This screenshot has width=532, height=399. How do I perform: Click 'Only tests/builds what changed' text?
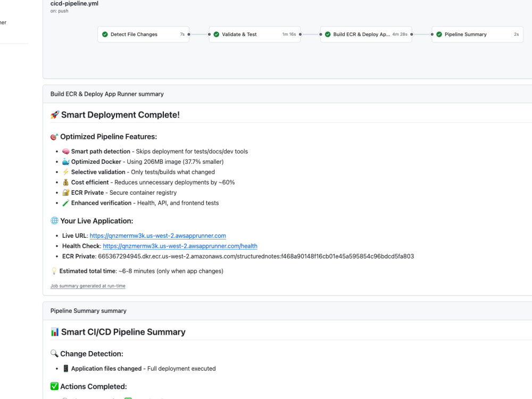(x=173, y=172)
